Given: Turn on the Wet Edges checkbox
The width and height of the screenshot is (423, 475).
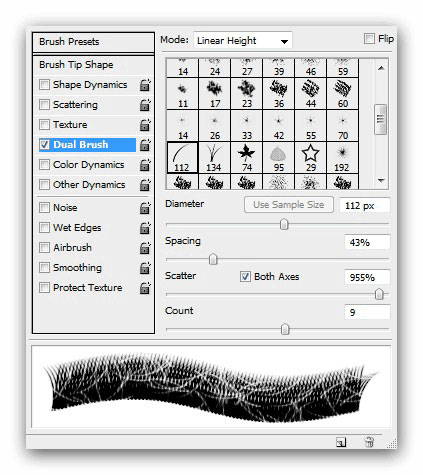Looking at the screenshot, I should coord(44,228).
